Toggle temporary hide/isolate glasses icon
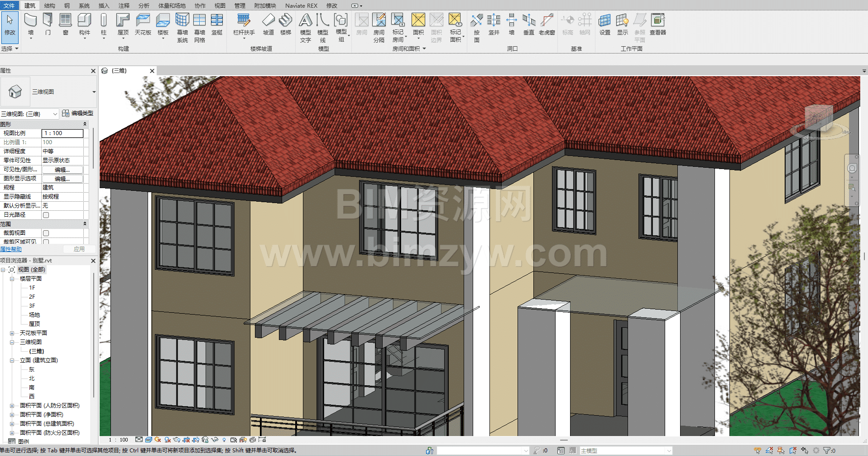This screenshot has width=868, height=456. pyautogui.click(x=215, y=440)
